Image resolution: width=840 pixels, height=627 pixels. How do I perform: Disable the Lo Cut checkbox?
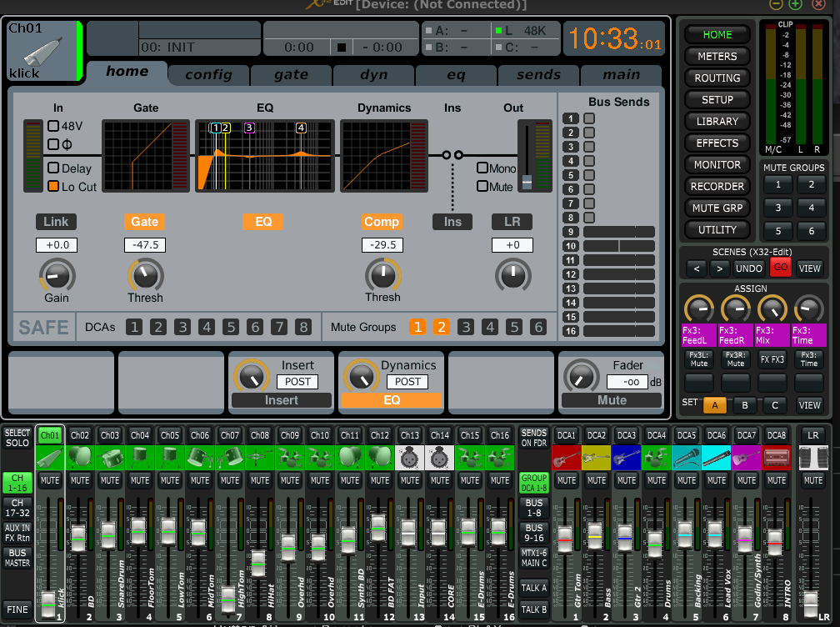click(x=53, y=186)
